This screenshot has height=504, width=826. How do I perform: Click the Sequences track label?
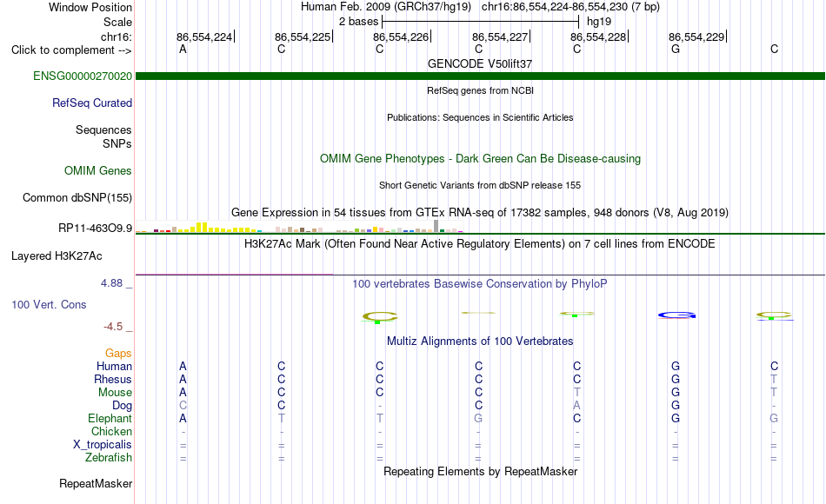click(x=103, y=129)
